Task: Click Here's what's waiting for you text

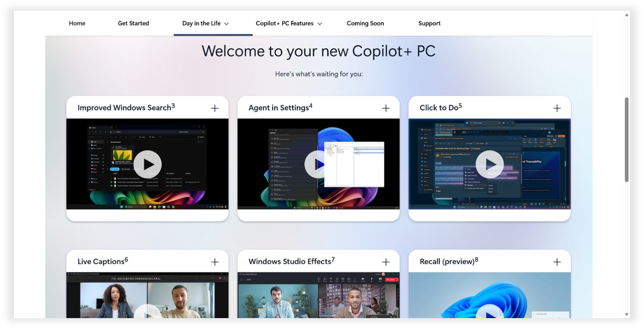Action: coord(318,74)
